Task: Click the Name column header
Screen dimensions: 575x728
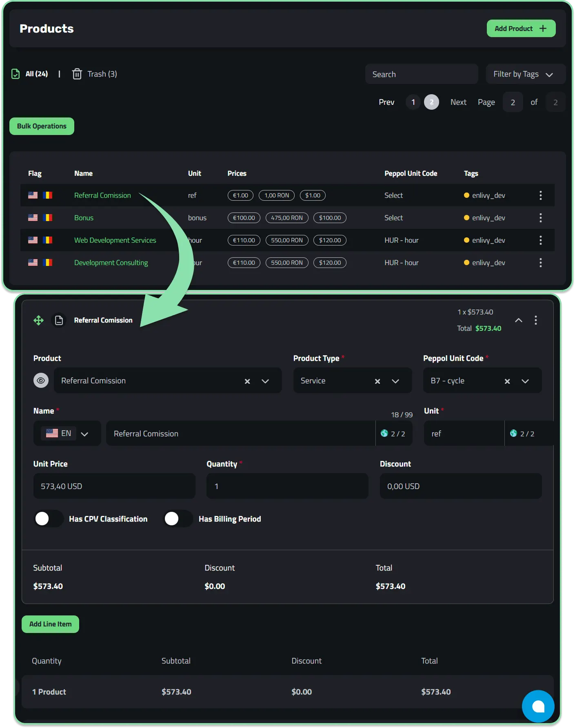Action: tap(83, 173)
